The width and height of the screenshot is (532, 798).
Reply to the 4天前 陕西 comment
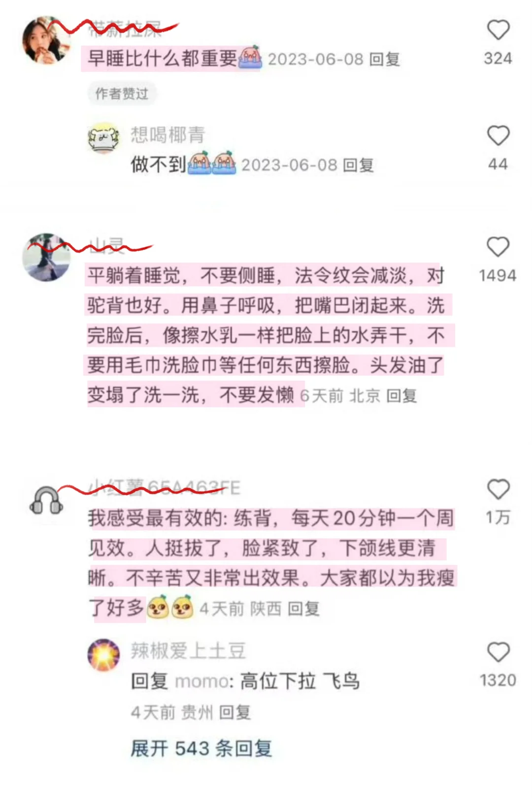click(x=303, y=609)
